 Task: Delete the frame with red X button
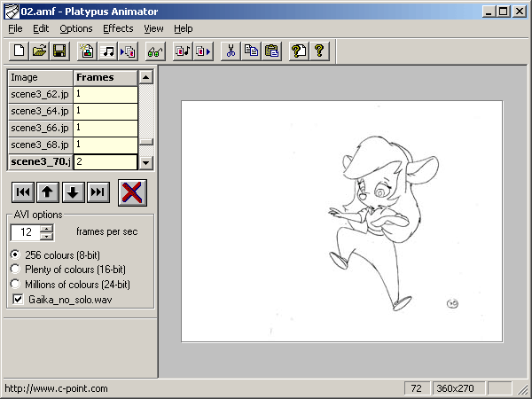click(132, 192)
